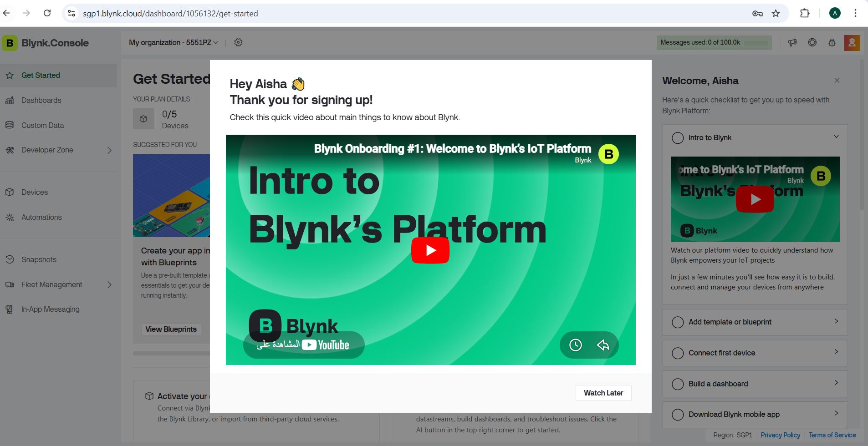Click the Get Started star icon

pyautogui.click(x=10, y=76)
